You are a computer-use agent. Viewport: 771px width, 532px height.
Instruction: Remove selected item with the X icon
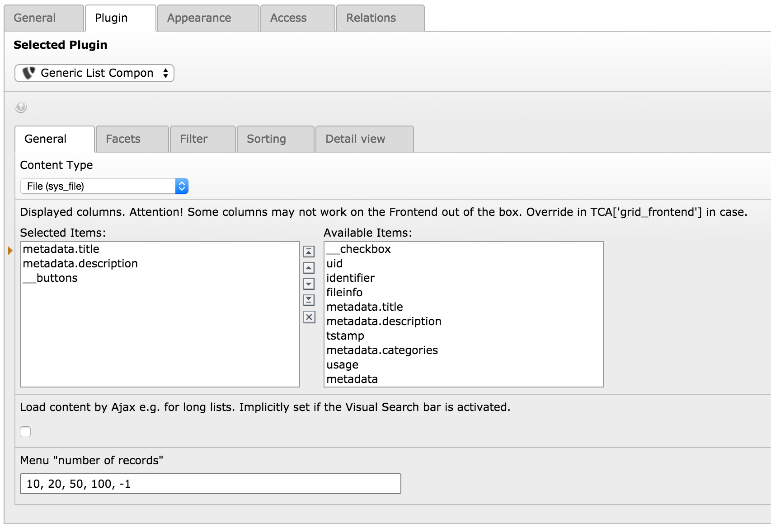309,317
